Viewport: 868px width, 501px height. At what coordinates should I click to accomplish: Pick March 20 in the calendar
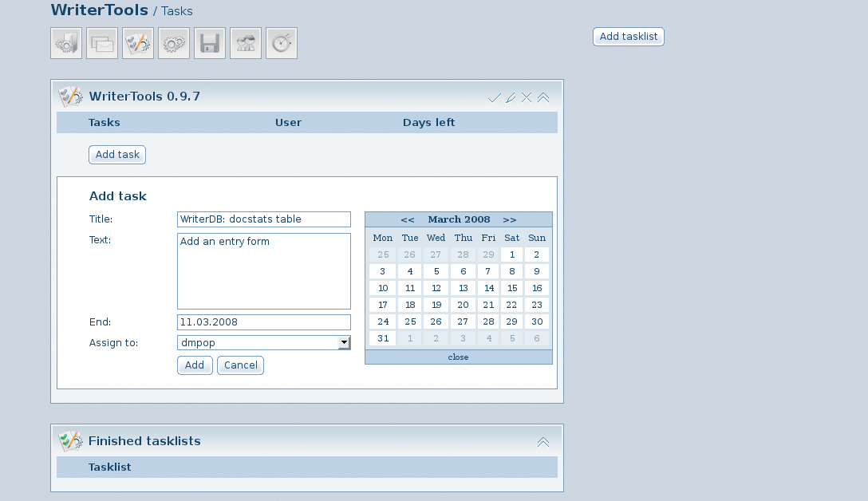tap(463, 305)
